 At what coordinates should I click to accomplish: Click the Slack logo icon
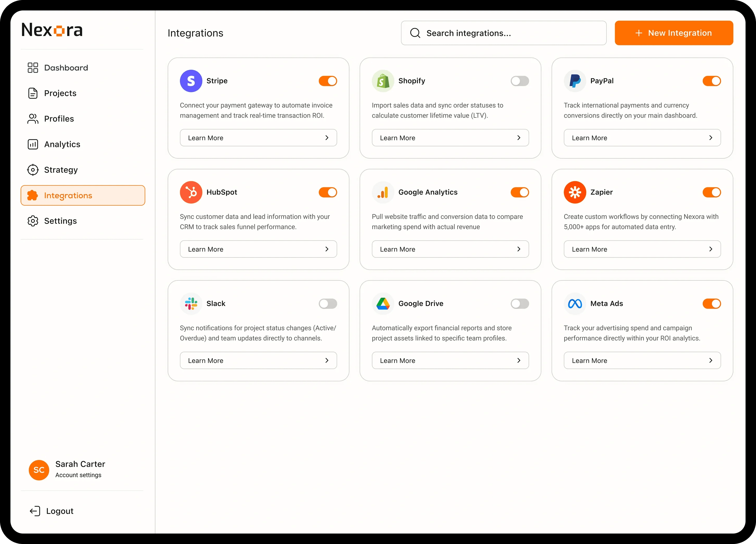(191, 304)
